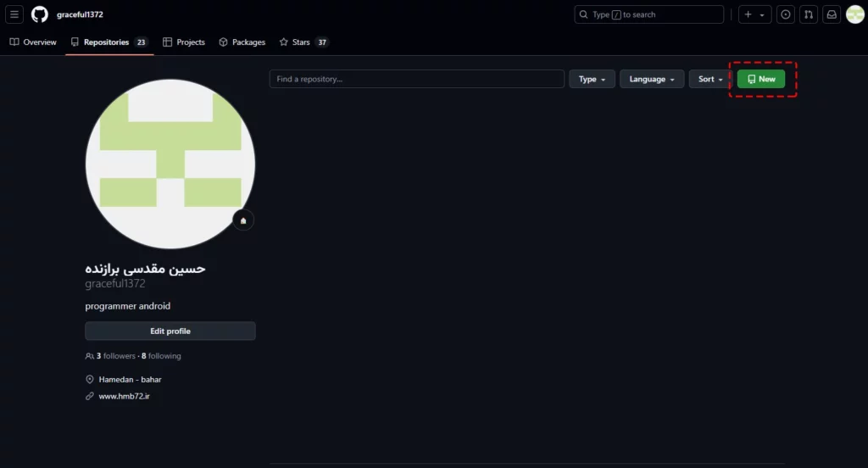Set status via the avatar status badge
Image resolution: width=868 pixels, height=468 pixels.
click(x=243, y=220)
